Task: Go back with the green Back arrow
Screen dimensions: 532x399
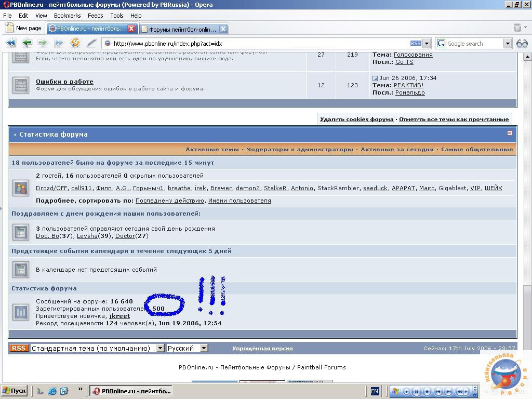Action: click(x=27, y=43)
